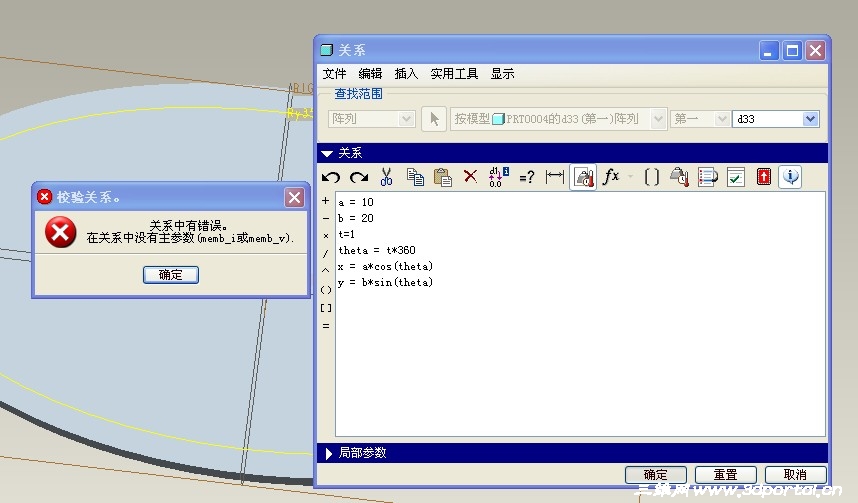858x503 pixels.
Task: Minimize the 关系 window
Action: point(768,51)
